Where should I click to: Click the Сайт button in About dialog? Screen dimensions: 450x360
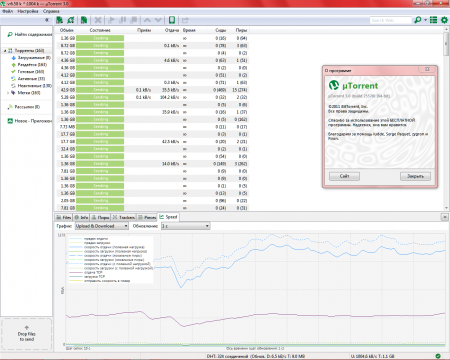(344, 176)
